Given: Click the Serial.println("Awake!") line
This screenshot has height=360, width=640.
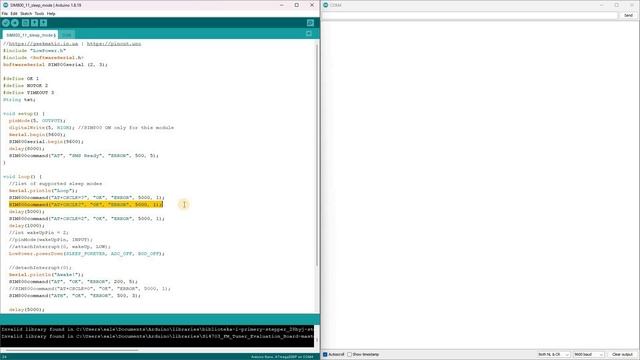Looking at the screenshot, I should 46,275.
